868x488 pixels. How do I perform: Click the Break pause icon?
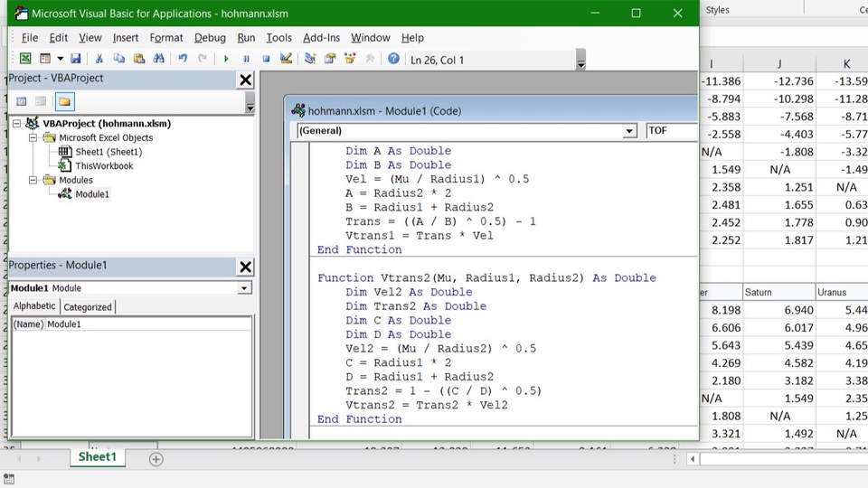pyautogui.click(x=246, y=58)
